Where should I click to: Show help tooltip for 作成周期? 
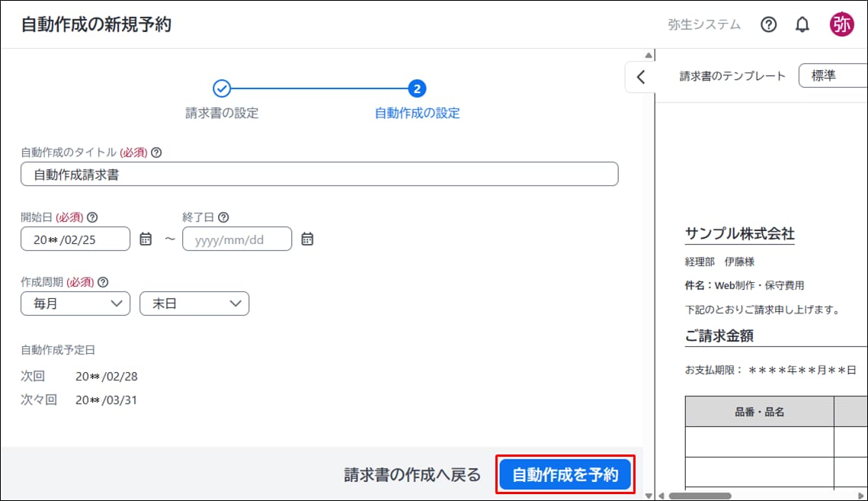[104, 281]
